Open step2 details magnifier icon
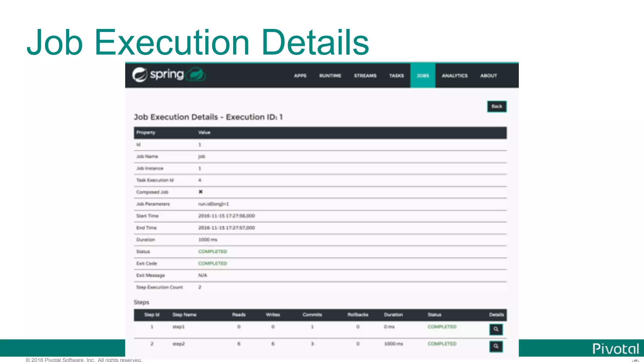Screen dimensions: 644x362 [x=496, y=346]
